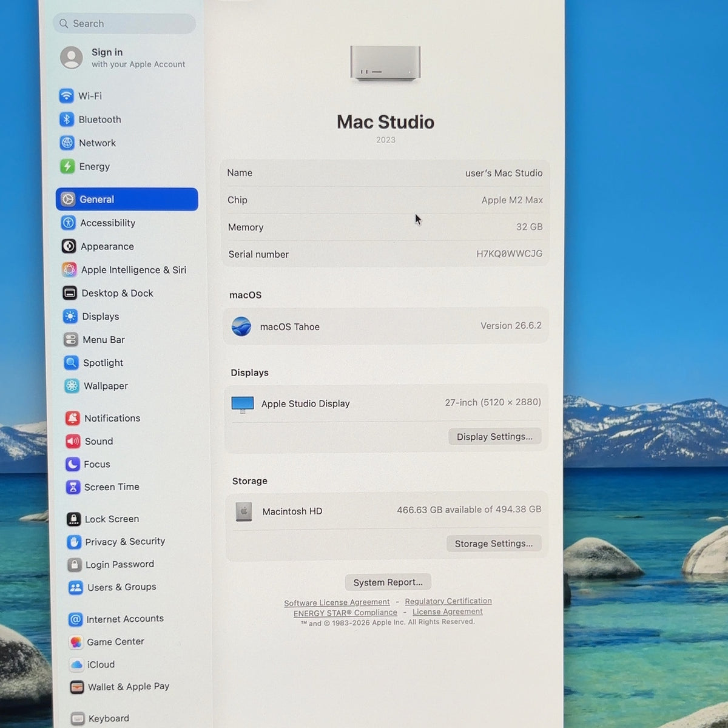The image size is (728, 728).
Task: Open Users & Groups icon
Action: [75, 587]
